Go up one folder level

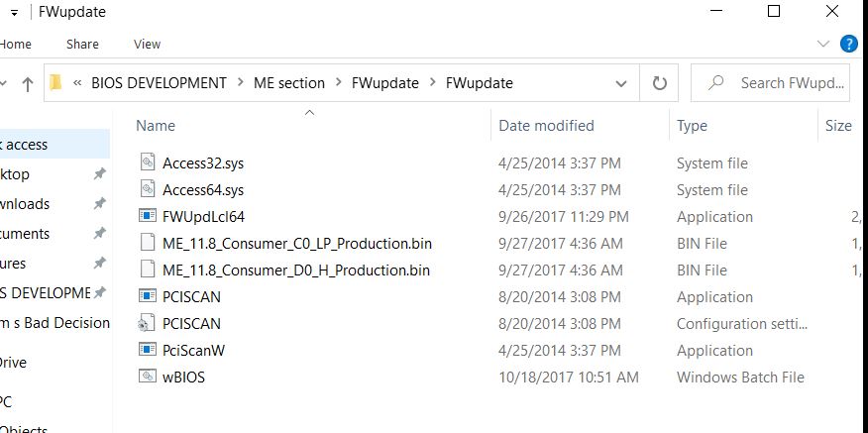coord(27,83)
